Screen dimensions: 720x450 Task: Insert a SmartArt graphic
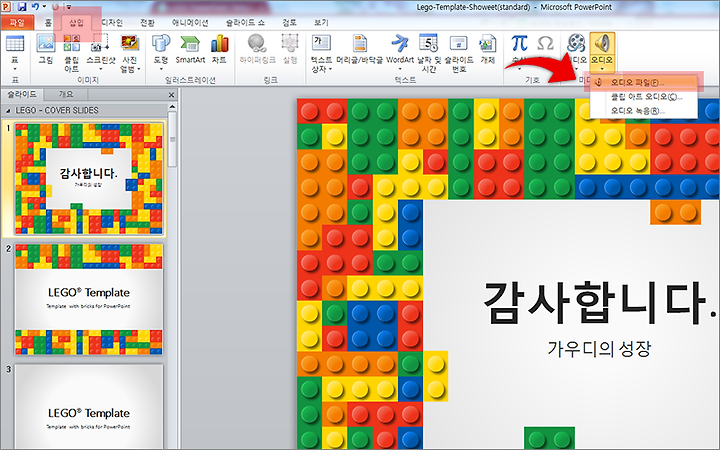point(190,49)
